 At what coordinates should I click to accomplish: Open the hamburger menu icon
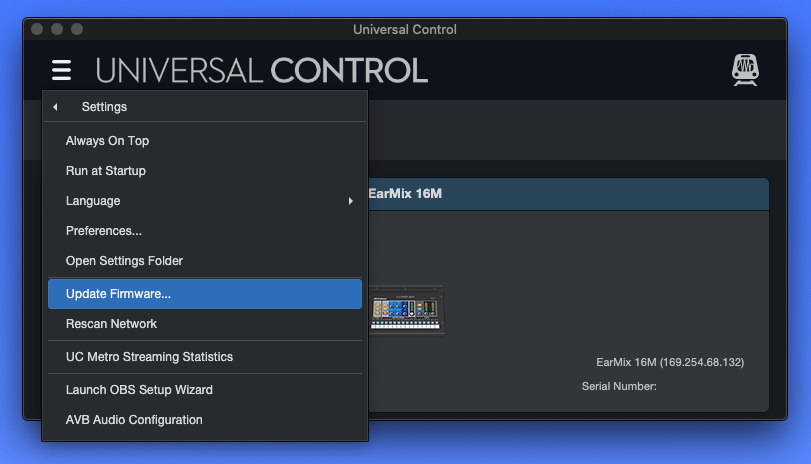(61, 70)
